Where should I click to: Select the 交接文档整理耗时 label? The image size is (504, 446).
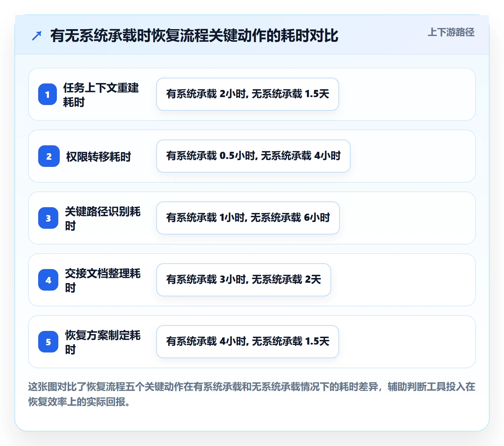pyautogui.click(x=103, y=280)
